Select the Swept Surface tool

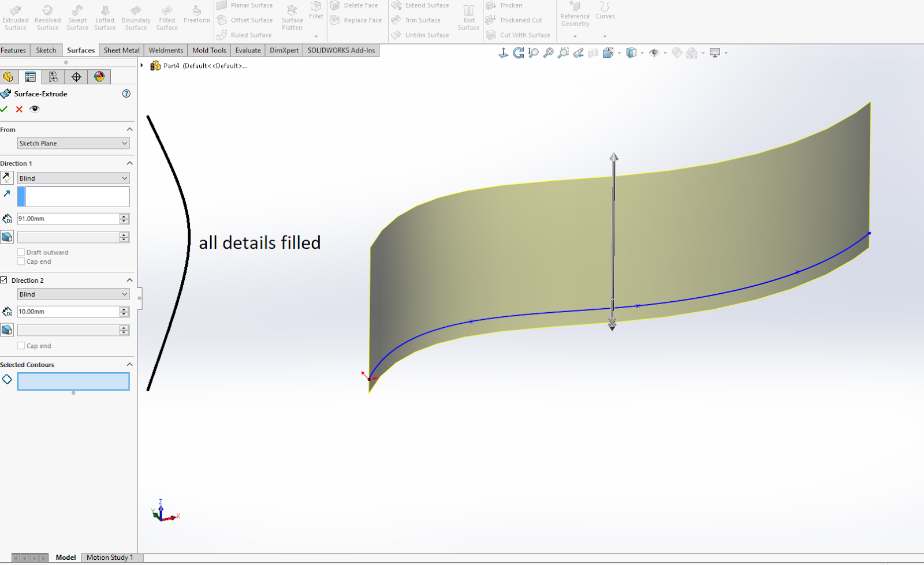point(77,17)
